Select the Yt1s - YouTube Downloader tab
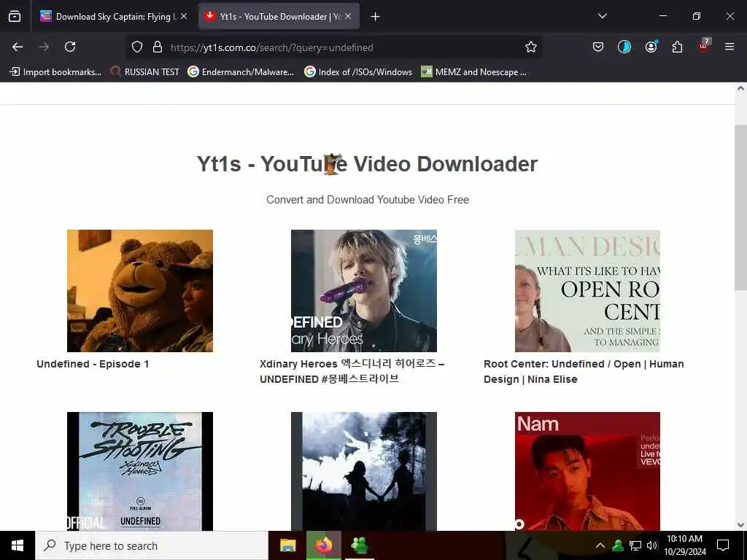 coord(279,17)
